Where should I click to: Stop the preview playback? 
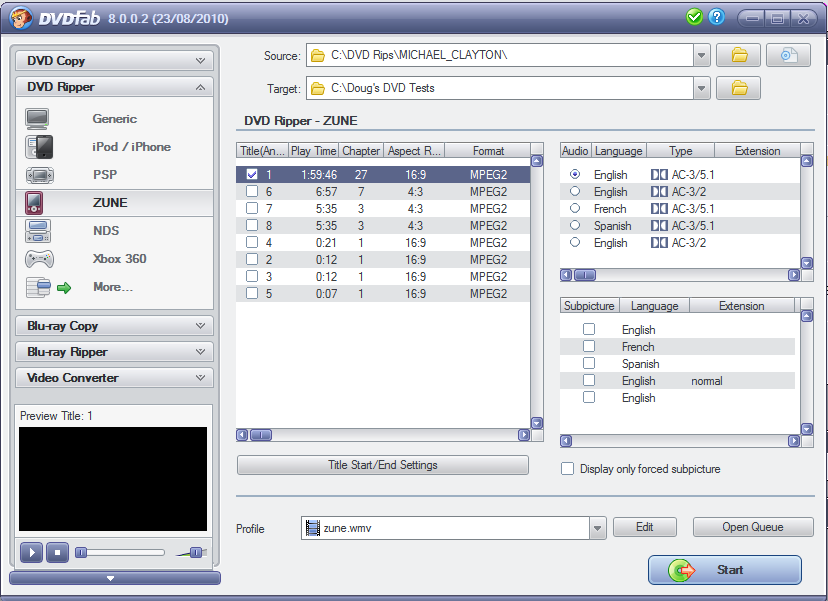58,552
